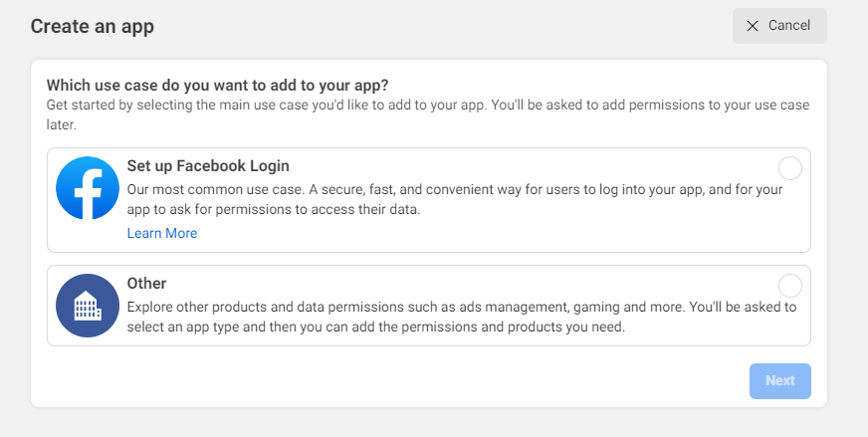Click empty white space left of Next

point(398,381)
